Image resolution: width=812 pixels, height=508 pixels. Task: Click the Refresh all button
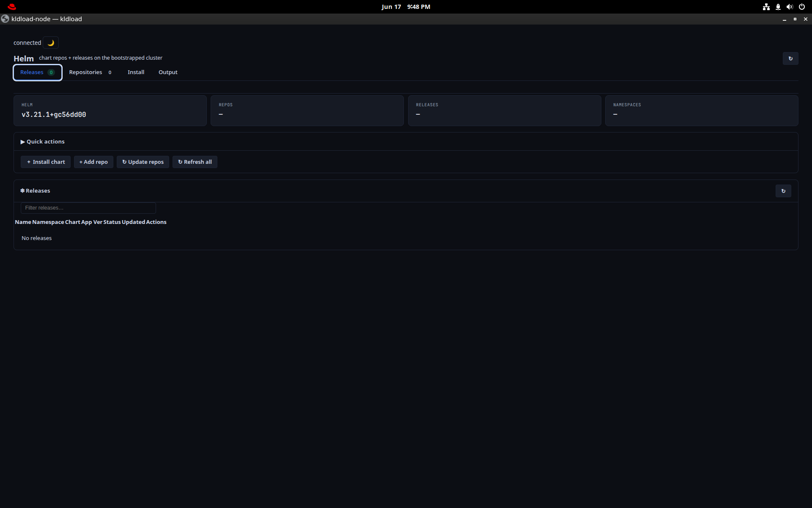coord(195,162)
